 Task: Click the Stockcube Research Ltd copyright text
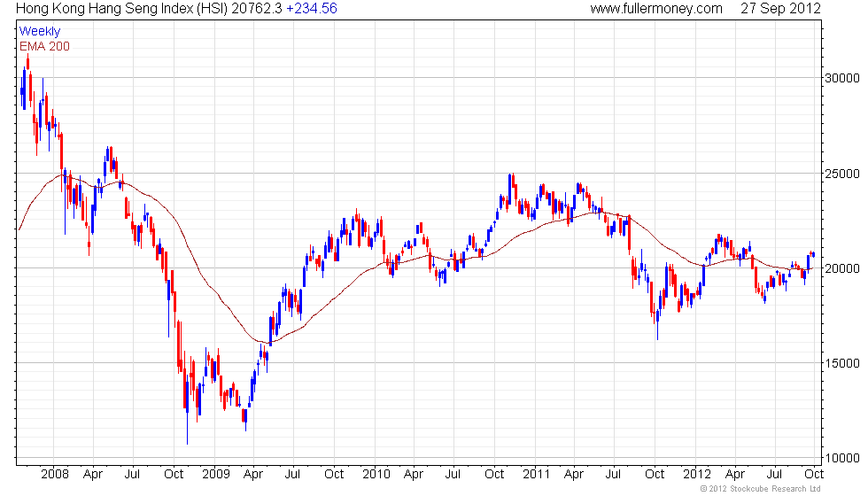pyautogui.click(x=760, y=489)
